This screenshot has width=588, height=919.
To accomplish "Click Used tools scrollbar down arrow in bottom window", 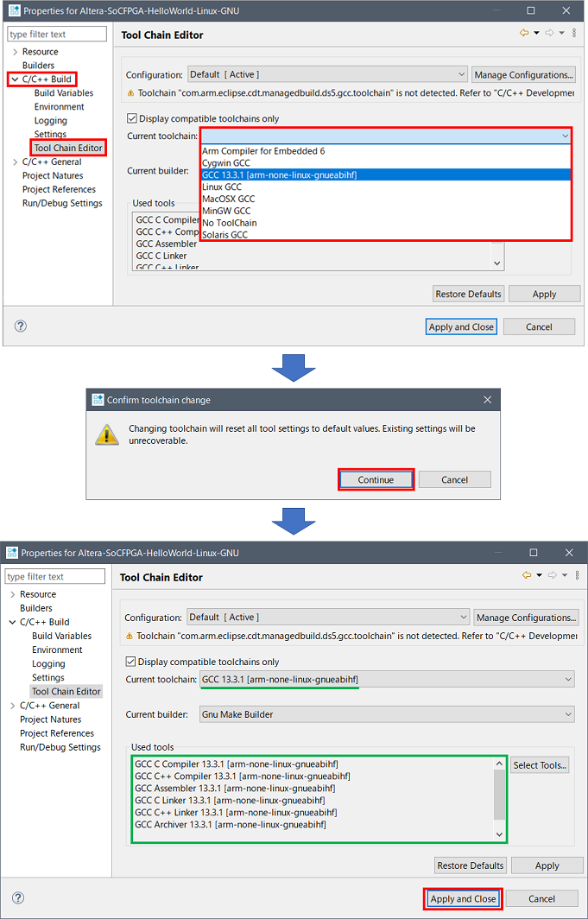I will (499, 833).
